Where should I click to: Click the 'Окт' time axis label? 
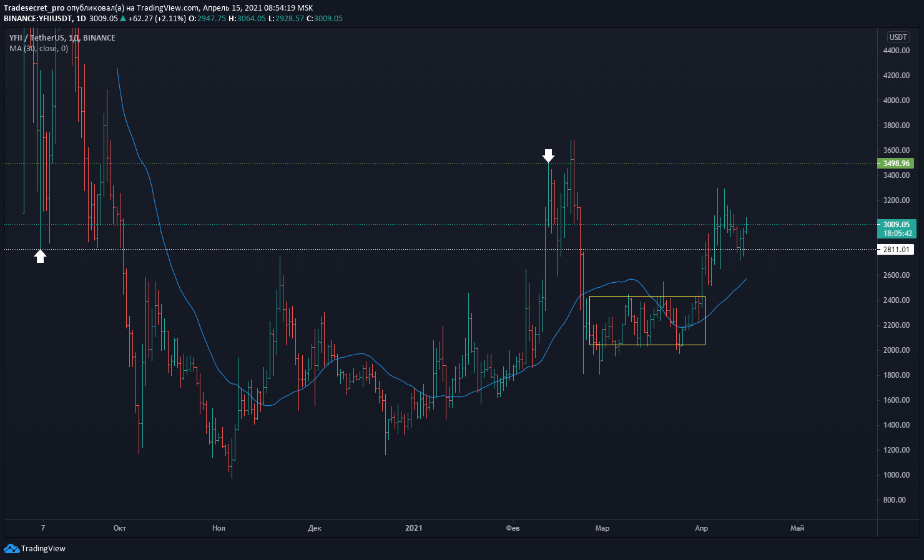120,528
